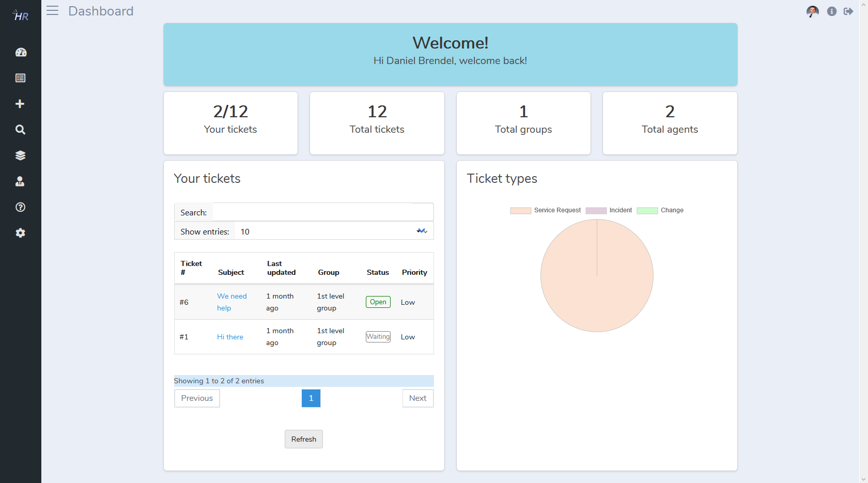Screen dimensions: 868x483
Task: Go to Next page of tickets
Action: [418, 398]
